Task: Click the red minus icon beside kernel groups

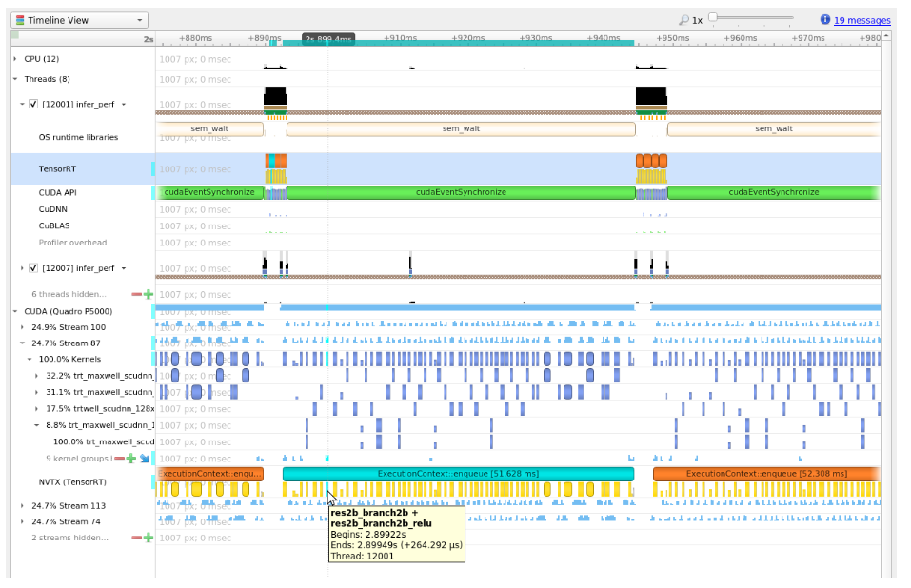Action: 120,458
